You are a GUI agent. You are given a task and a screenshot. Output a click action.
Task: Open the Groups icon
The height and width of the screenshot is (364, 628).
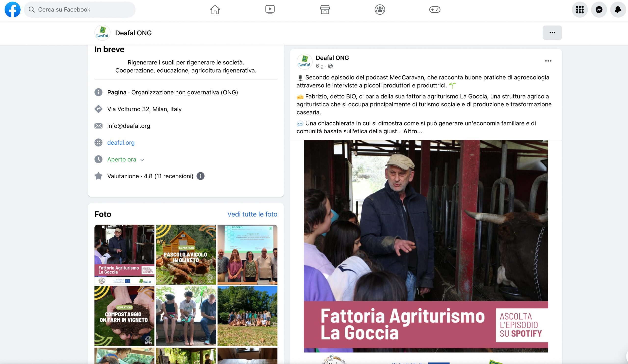coord(380,10)
